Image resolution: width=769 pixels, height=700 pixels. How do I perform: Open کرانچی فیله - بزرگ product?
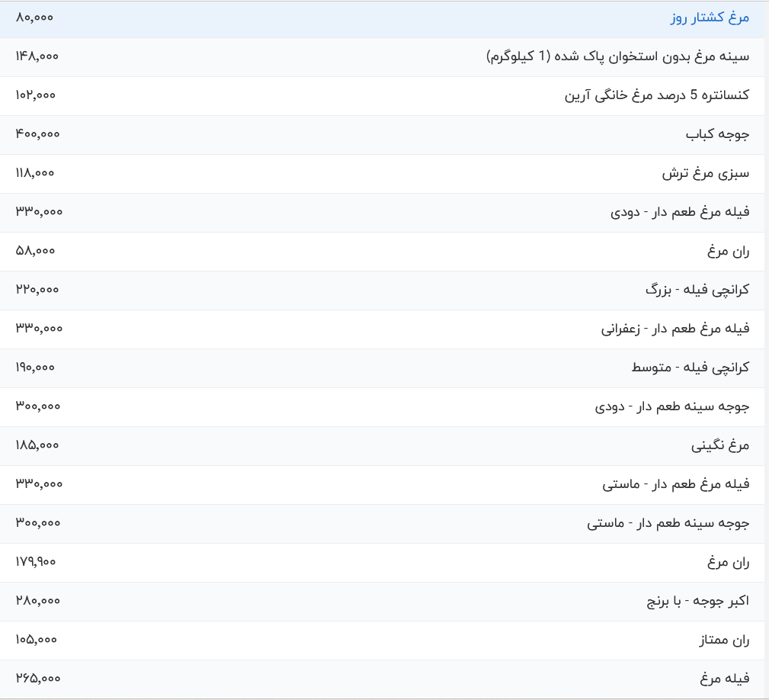point(697,290)
